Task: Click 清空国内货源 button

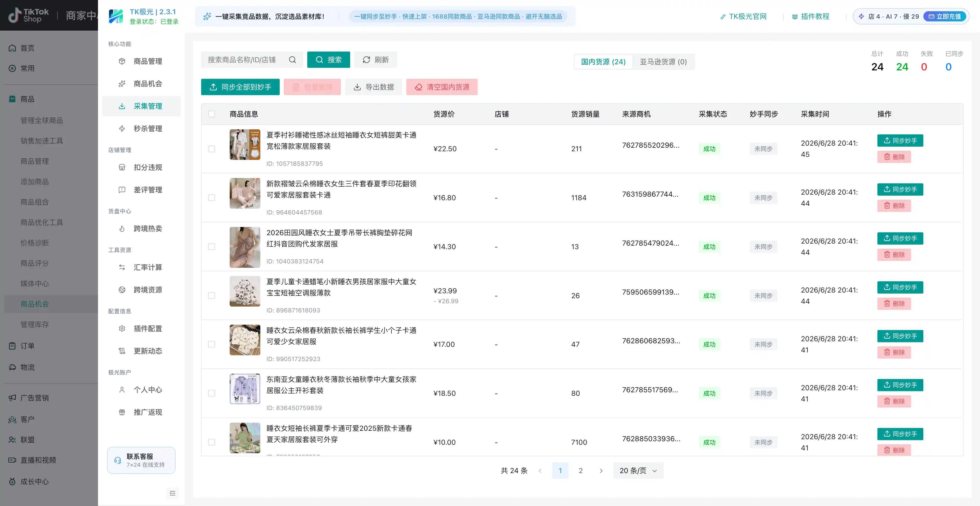Action: click(x=442, y=87)
